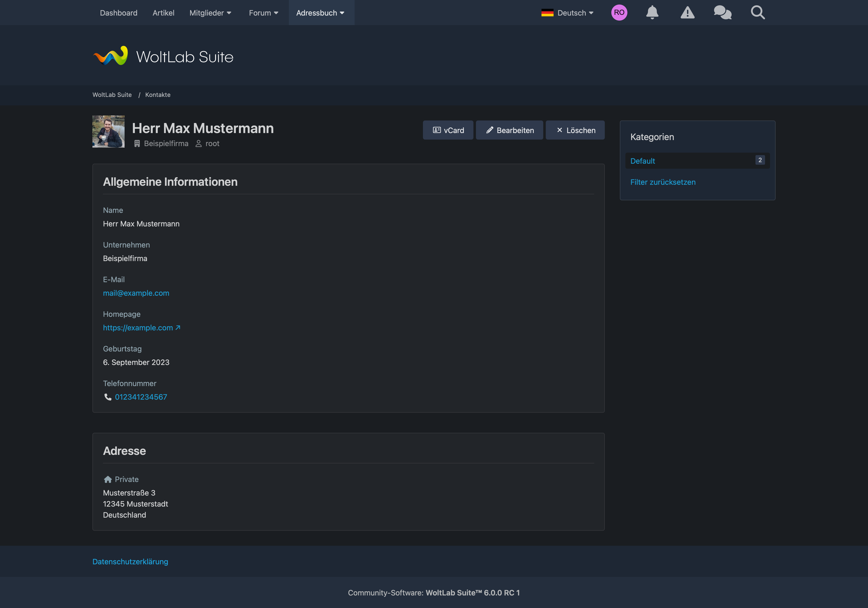Screen dimensions: 868x608
Task: Click the Bearbeiten button
Action: pos(509,130)
